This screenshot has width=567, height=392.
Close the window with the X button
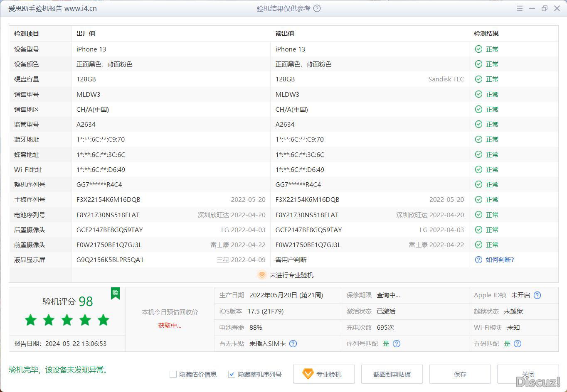coord(557,8)
